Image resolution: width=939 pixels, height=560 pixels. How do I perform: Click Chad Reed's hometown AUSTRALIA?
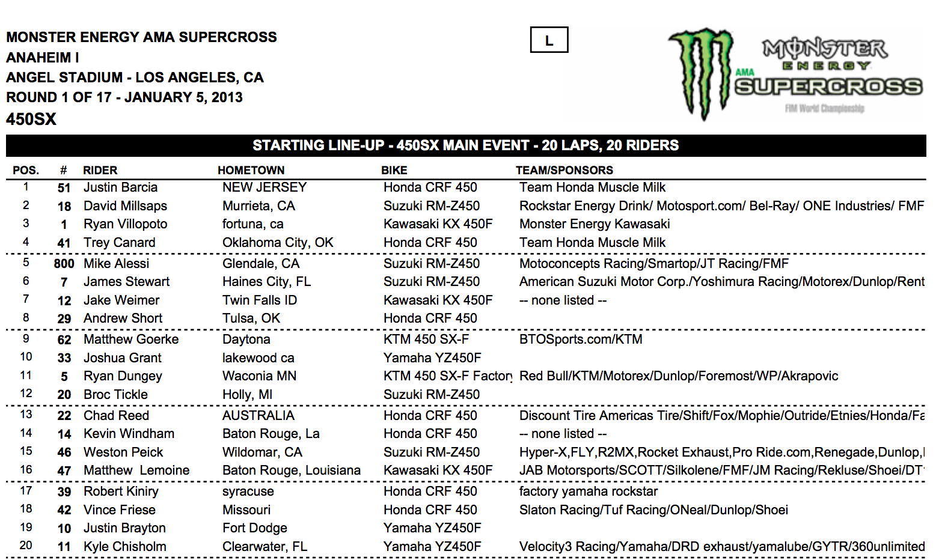click(258, 416)
